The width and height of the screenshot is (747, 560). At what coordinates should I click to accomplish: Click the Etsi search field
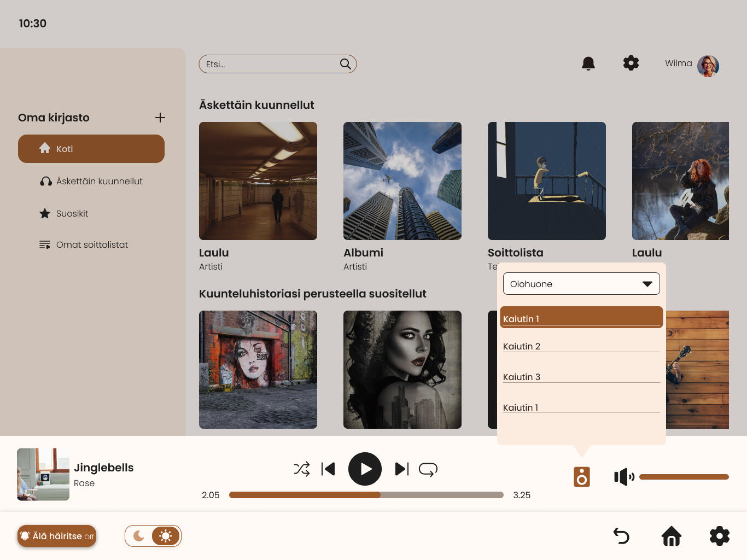(x=278, y=64)
